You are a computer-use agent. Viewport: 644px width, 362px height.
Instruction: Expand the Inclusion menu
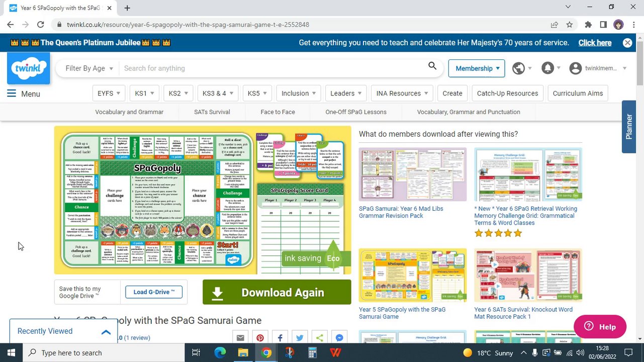pyautogui.click(x=299, y=93)
